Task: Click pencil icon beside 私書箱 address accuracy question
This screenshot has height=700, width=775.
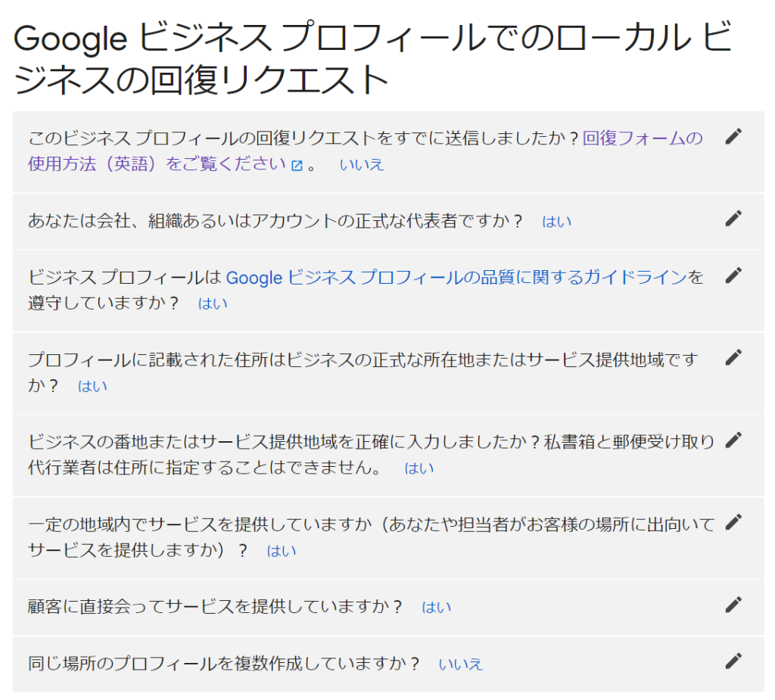Action: 733,440
